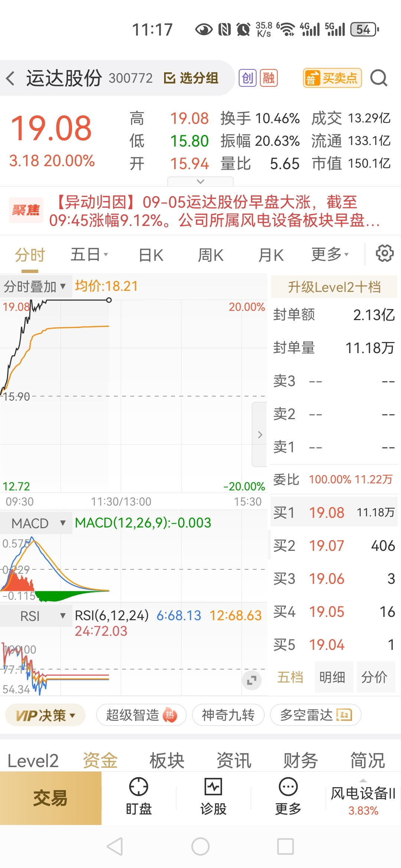Tap the Android back navigation button
This screenshot has width=401, height=868.
click(x=115, y=846)
